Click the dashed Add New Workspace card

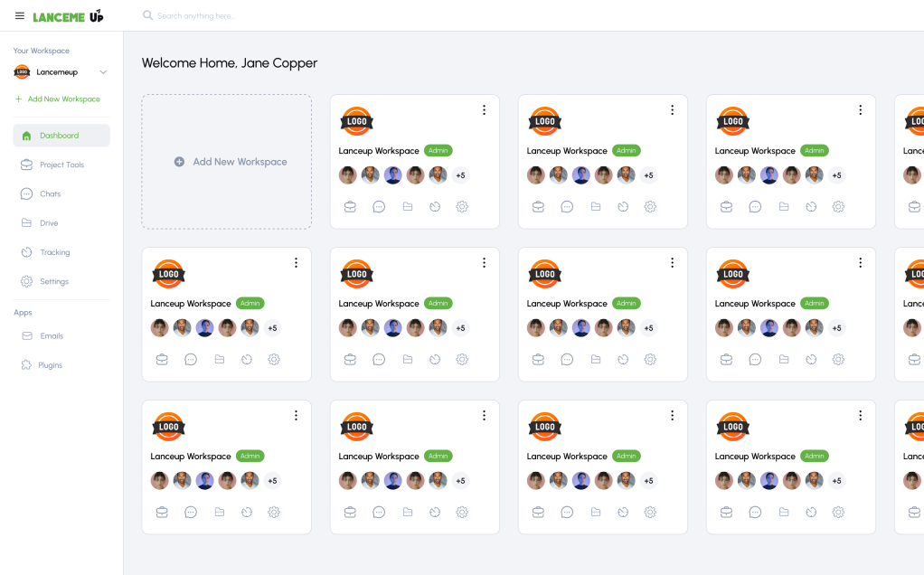pyautogui.click(x=227, y=162)
